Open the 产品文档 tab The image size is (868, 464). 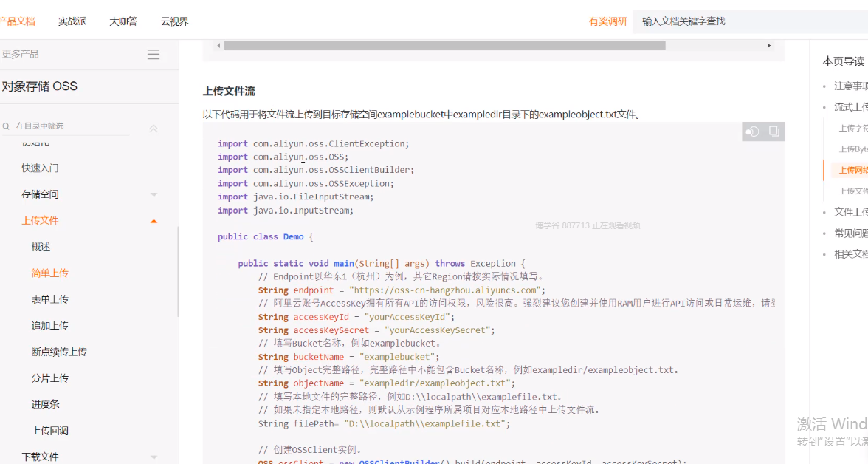(x=17, y=21)
